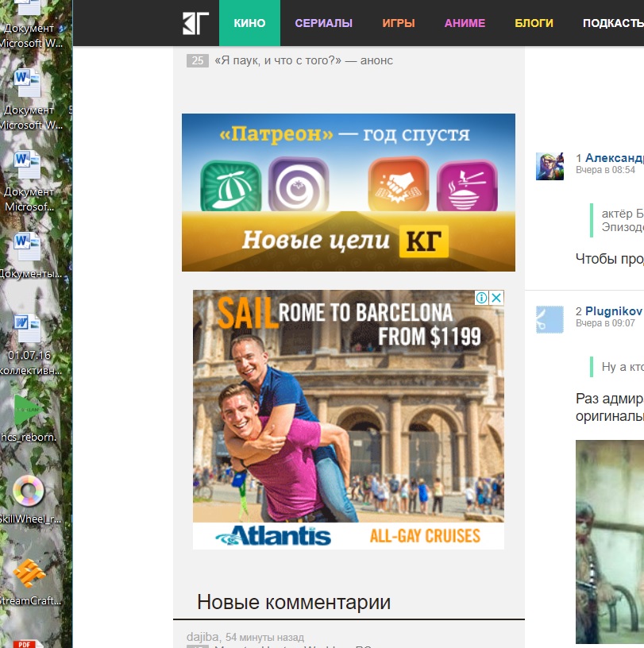
Task: Select second Документ Microsoft W... desktop icon
Action: (x=28, y=99)
